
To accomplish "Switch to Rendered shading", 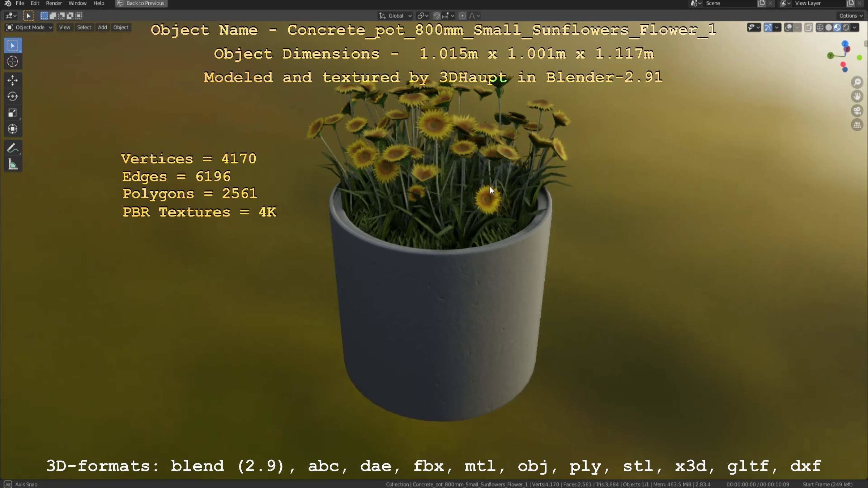I will (x=846, y=27).
